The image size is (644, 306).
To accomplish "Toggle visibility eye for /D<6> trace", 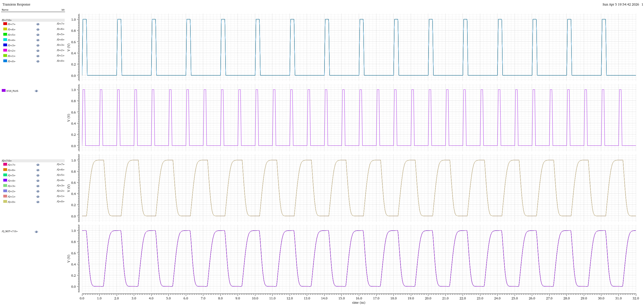I will (38, 30).
